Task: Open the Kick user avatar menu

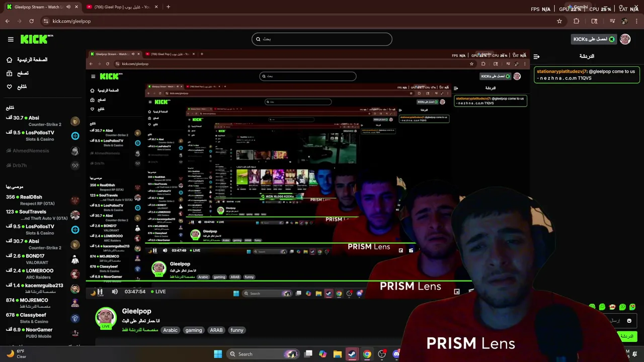Action: coord(625,39)
